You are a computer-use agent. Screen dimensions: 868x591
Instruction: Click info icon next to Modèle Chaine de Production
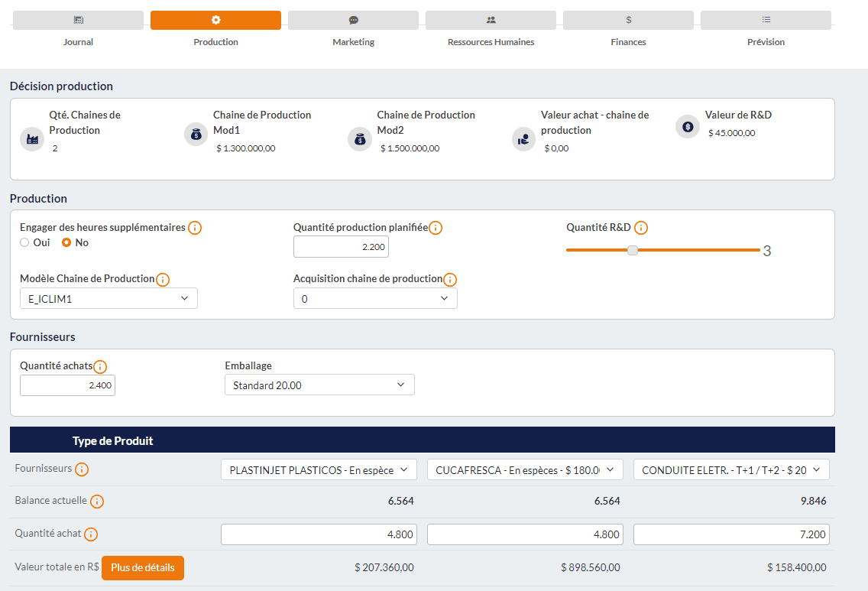[163, 280]
